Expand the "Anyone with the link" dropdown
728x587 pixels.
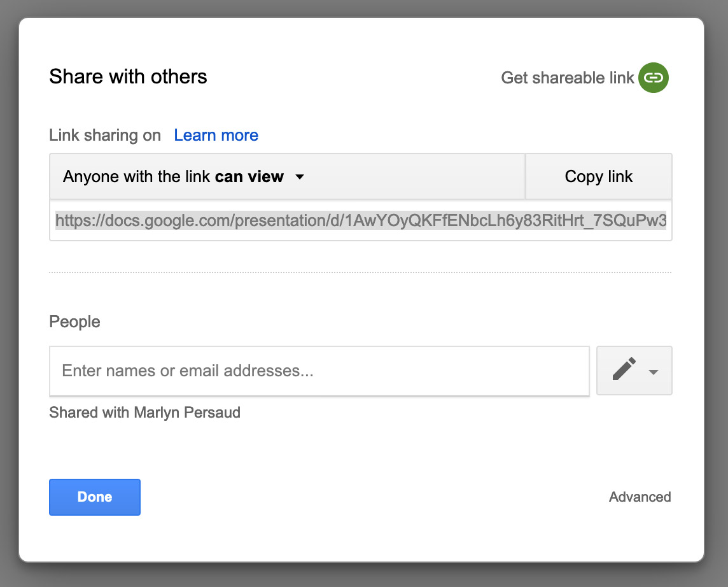click(185, 176)
